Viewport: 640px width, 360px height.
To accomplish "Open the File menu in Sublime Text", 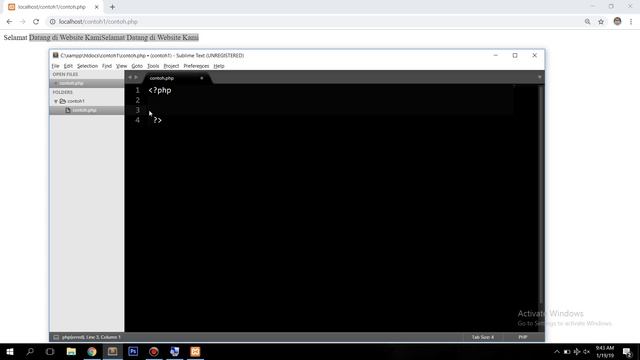I will (56, 66).
